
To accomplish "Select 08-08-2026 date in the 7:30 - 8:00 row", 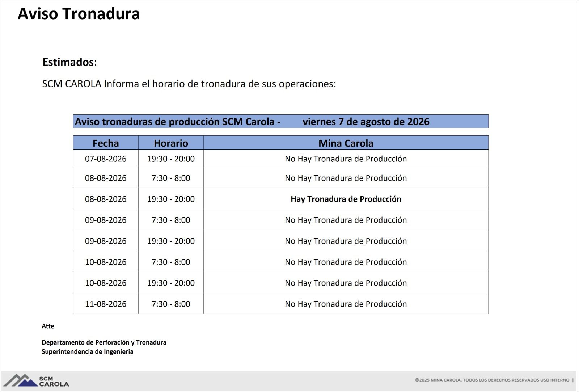I will pos(106,178).
